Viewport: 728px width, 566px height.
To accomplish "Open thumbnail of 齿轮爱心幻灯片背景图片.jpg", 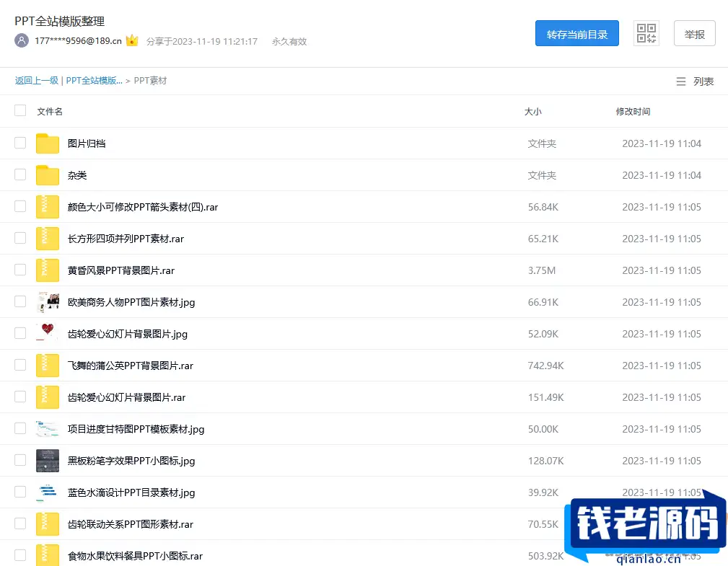I will point(48,334).
